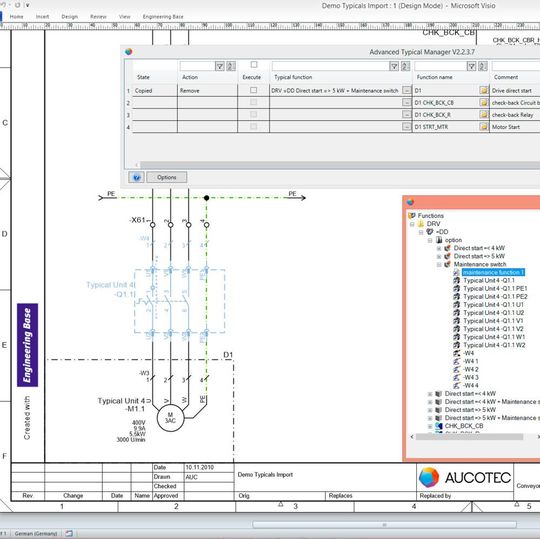Click the Typical Unit 4 -Q1.1 PE1 icon
The image size is (540, 539).
457,289
